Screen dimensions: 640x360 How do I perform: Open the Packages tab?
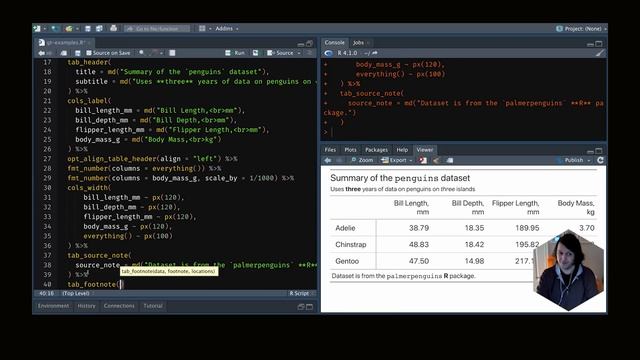[x=376, y=150]
